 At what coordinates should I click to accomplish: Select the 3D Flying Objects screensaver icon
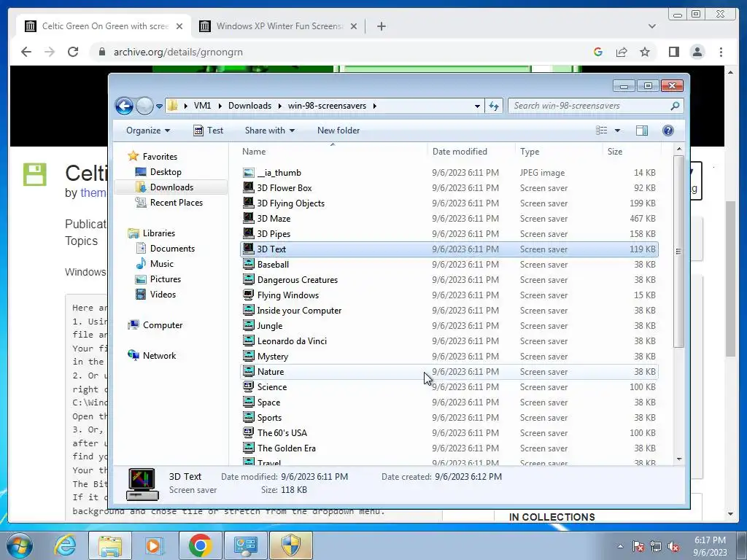click(248, 203)
